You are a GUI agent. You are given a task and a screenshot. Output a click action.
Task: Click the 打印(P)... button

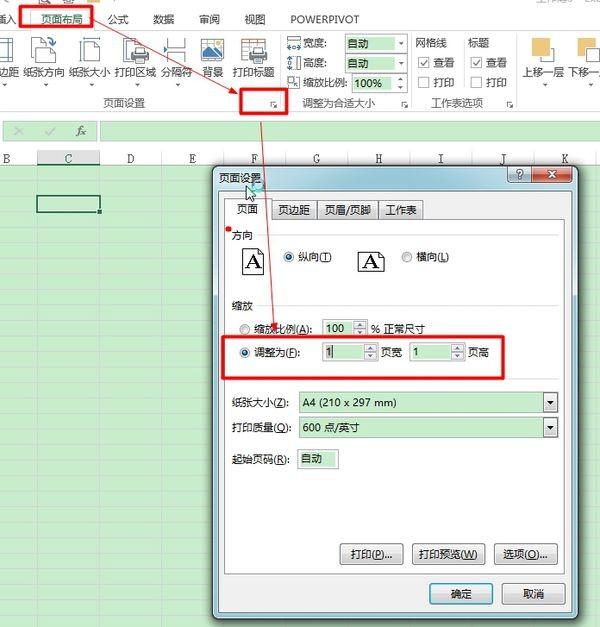click(x=371, y=554)
